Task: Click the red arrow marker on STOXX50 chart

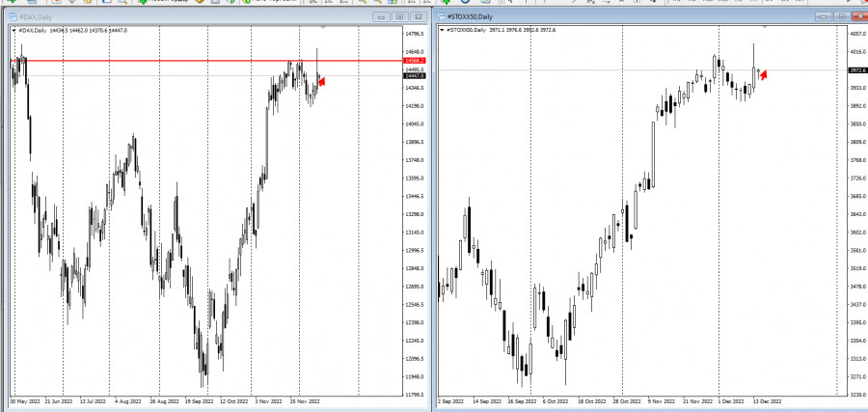Action: click(x=764, y=74)
